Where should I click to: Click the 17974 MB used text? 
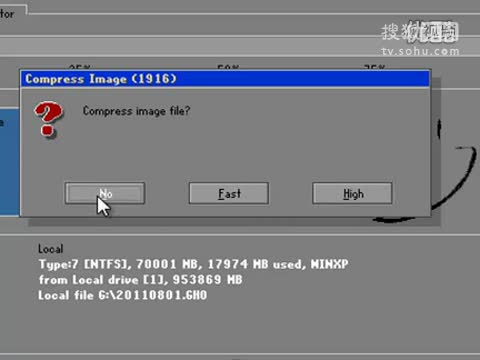click(x=254, y=264)
